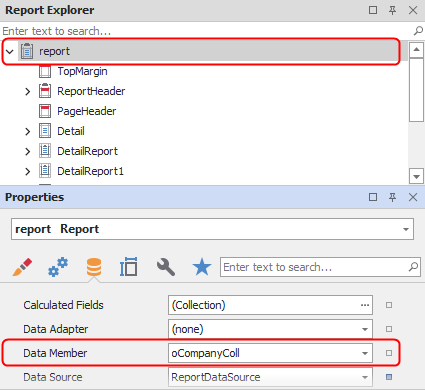Screen dimensions: 425x390
Task: Click the DetailReport1 band icon
Action: (45, 171)
